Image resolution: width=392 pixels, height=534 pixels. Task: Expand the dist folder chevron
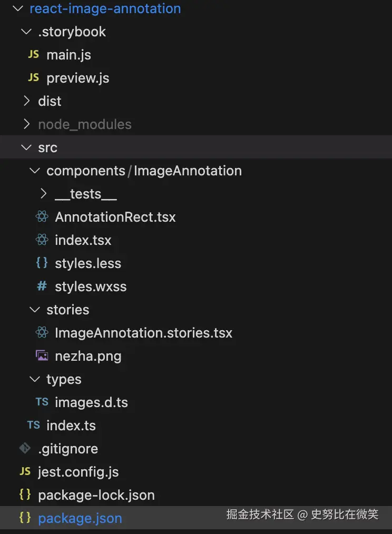tap(26, 101)
